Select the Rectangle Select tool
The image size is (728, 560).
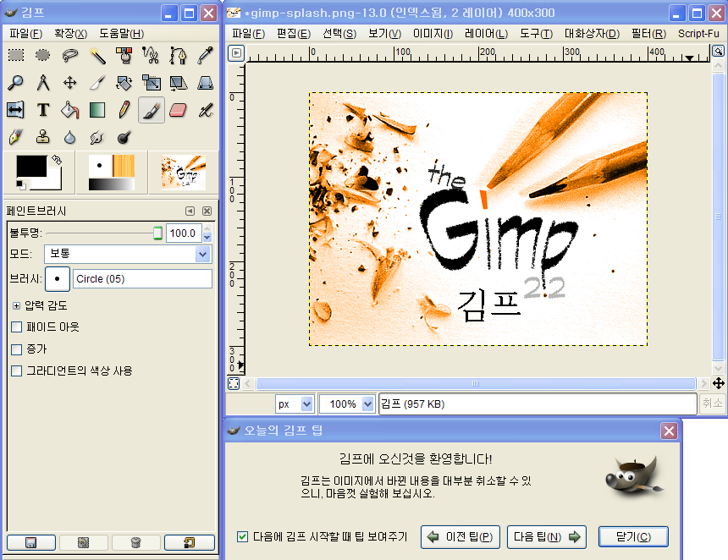tap(16, 55)
